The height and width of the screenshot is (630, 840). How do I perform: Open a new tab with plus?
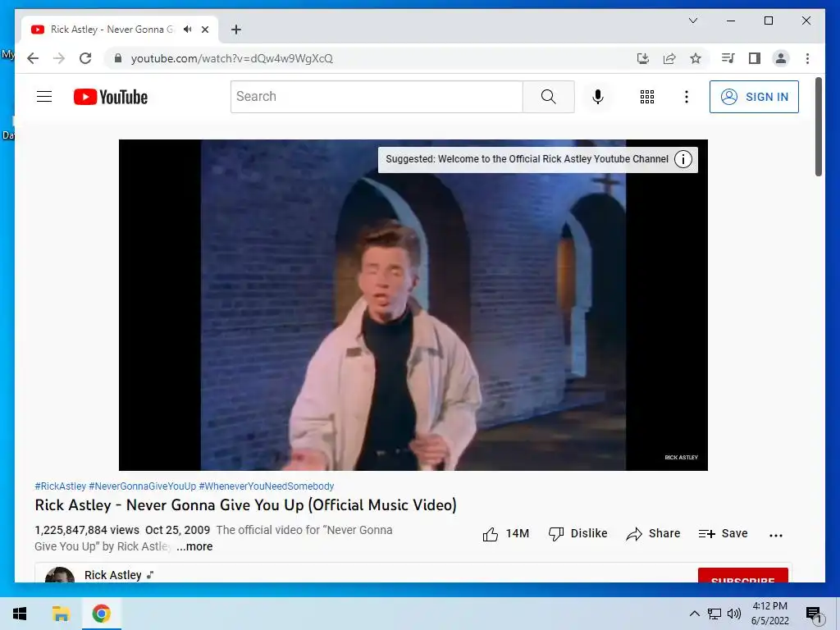coord(235,30)
